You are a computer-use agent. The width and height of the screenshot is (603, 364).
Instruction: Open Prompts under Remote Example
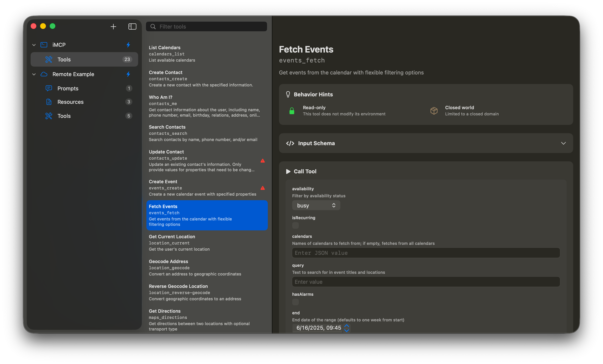68,88
